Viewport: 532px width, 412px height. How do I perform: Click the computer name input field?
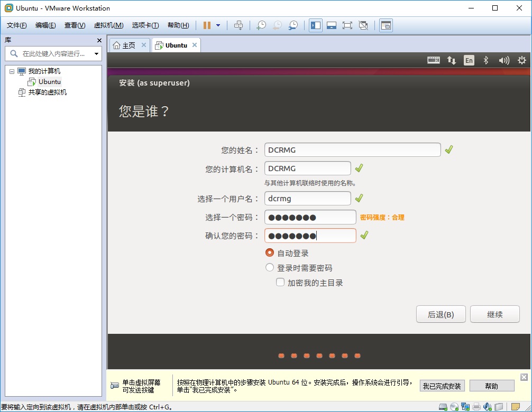point(308,168)
